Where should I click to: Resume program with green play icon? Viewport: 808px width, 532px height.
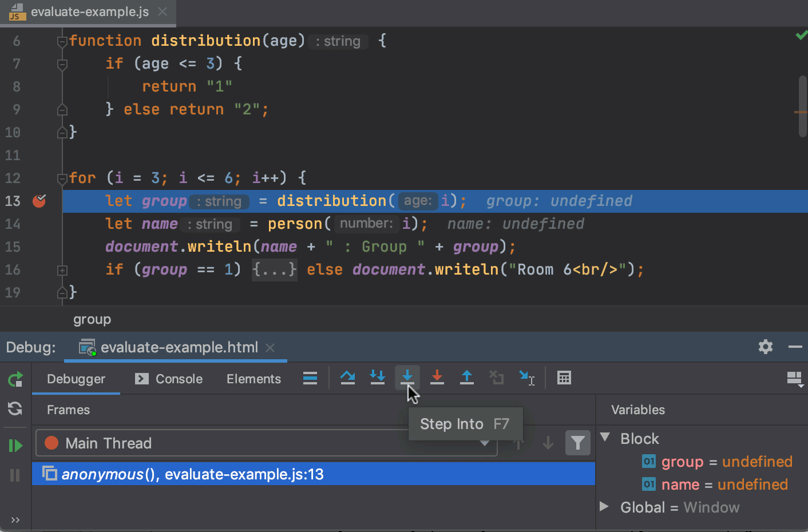tap(15, 445)
